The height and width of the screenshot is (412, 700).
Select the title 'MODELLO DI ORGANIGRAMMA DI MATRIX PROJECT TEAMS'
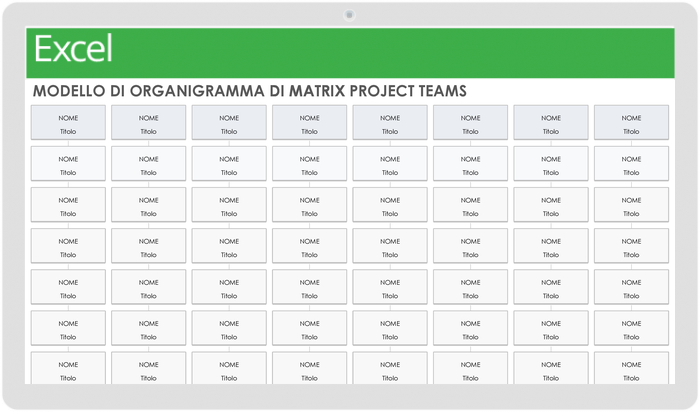coord(249,91)
